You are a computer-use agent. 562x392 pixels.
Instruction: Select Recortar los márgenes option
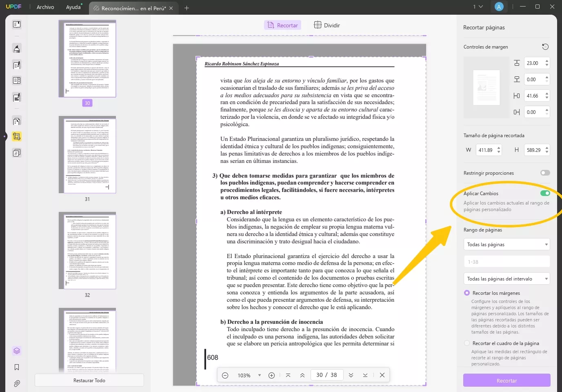click(x=467, y=293)
